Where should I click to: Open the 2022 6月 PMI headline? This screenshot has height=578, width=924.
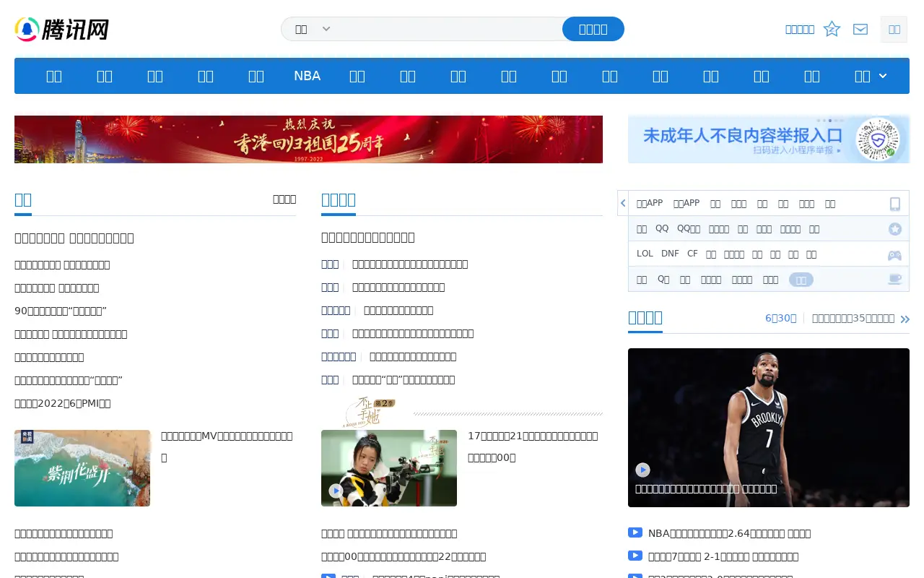coord(63,403)
